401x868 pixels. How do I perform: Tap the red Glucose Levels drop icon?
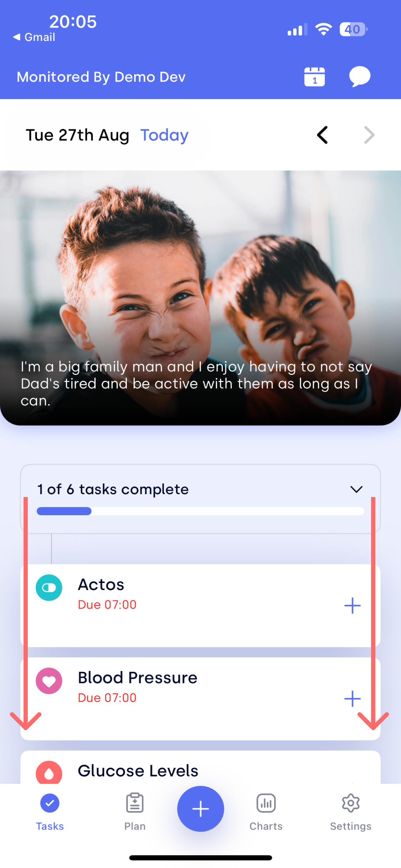click(x=49, y=772)
